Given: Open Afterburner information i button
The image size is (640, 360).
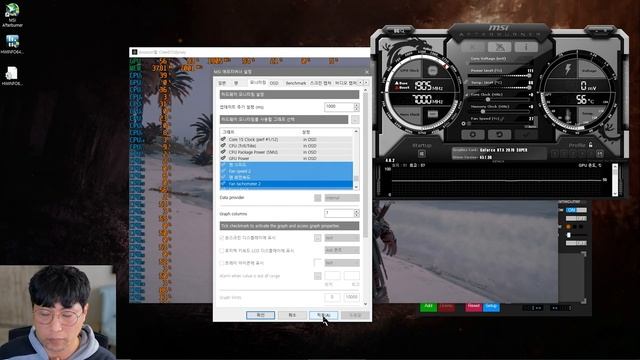Looking at the screenshot, I should point(526,47).
